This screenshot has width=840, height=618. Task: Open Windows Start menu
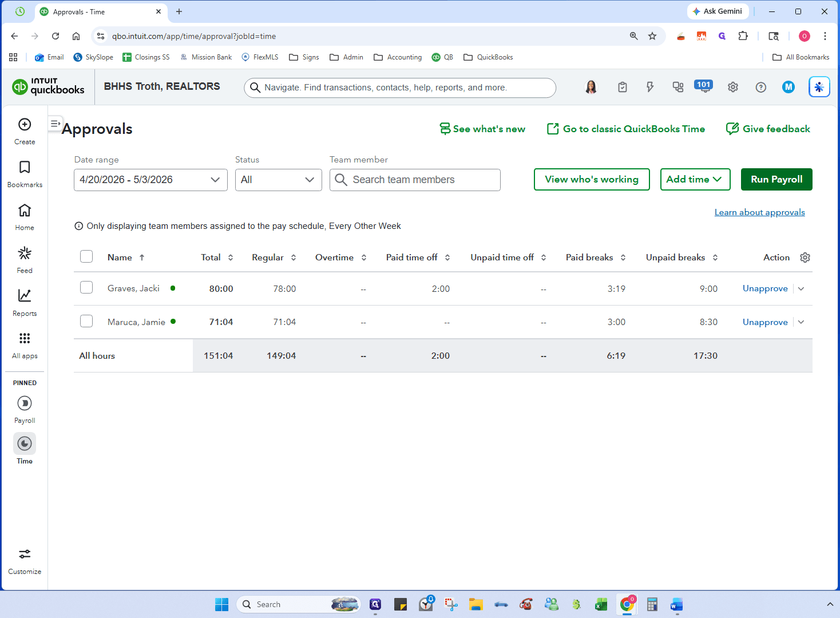[x=221, y=604]
